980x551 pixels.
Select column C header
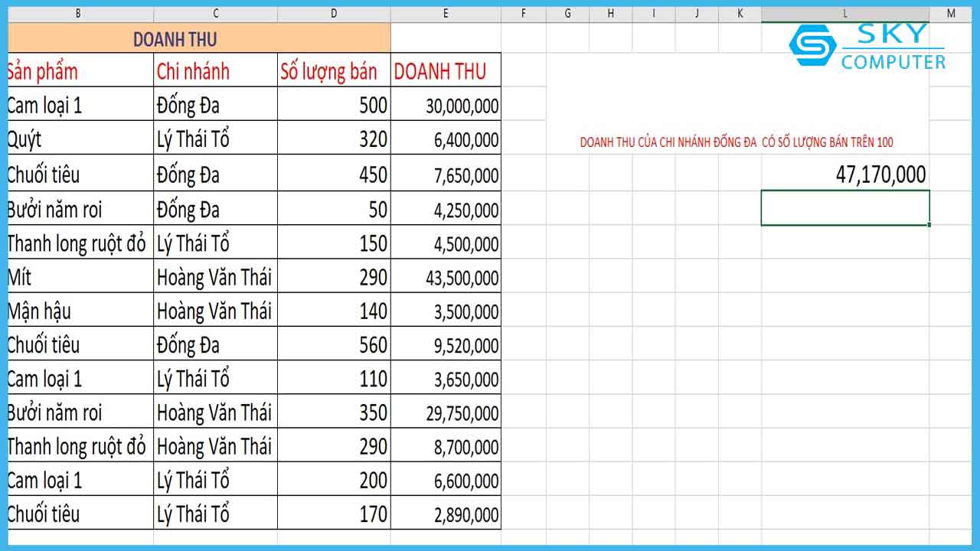(215, 13)
